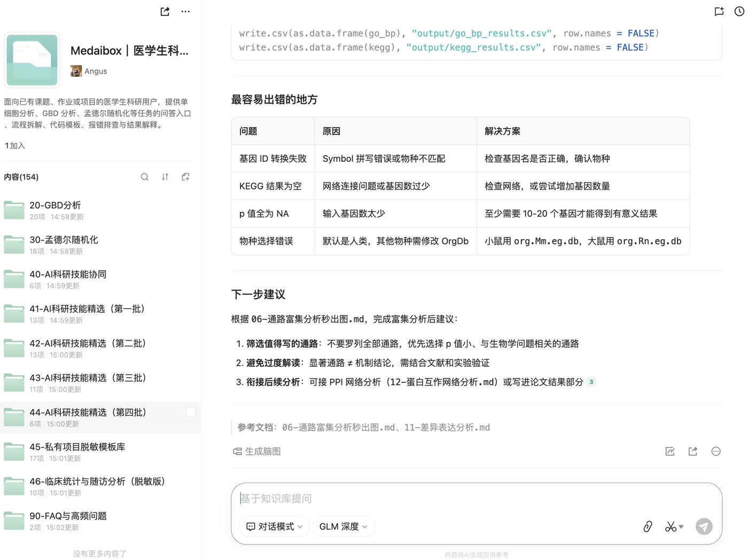Click 生成脑图 to generate mind map
Viewport: 748px width, 560px height.
tap(257, 451)
